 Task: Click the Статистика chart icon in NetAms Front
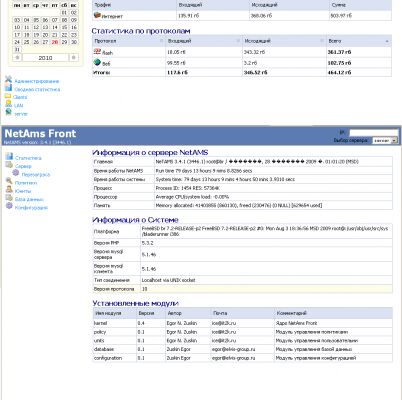pyautogui.click(x=9, y=156)
